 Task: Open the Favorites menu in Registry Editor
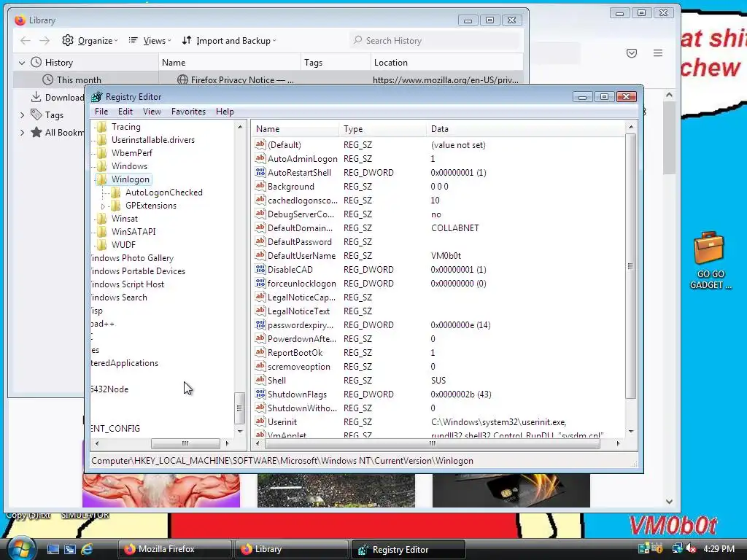click(x=188, y=112)
